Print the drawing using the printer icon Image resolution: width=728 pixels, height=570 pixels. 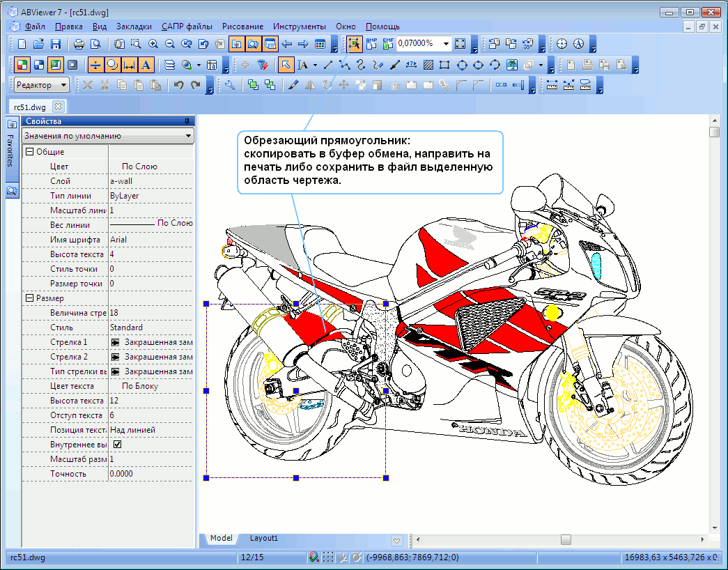coord(79,44)
